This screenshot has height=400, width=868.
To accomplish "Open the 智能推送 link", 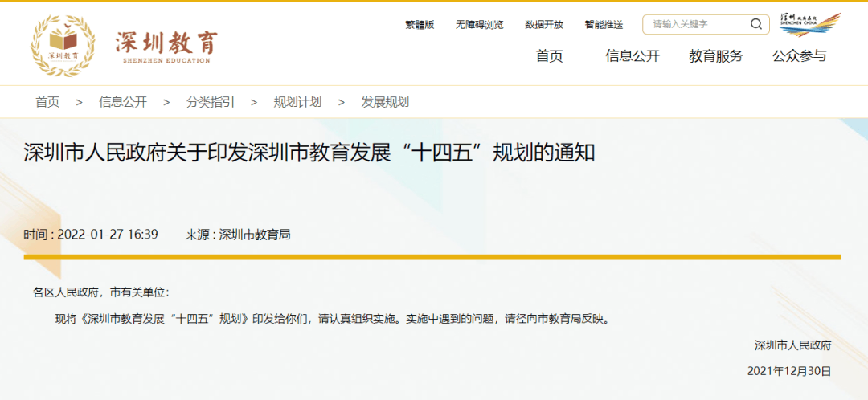I will click(604, 25).
